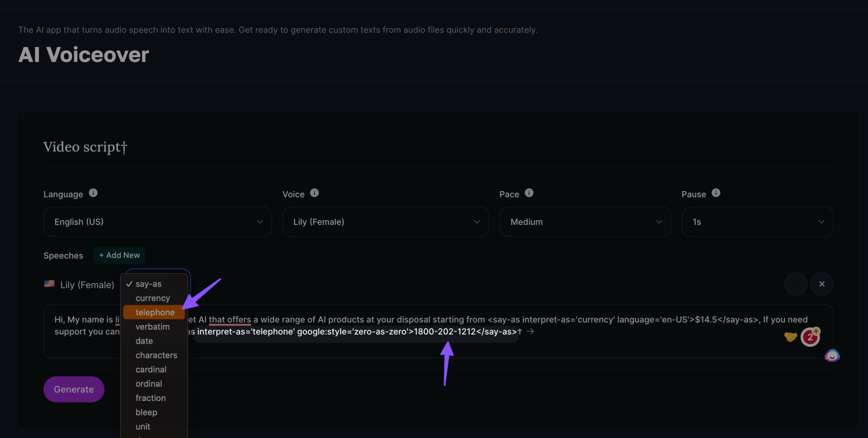The width and height of the screenshot is (868, 438).
Task: Pick the verbatim say-as option
Action: tap(152, 327)
